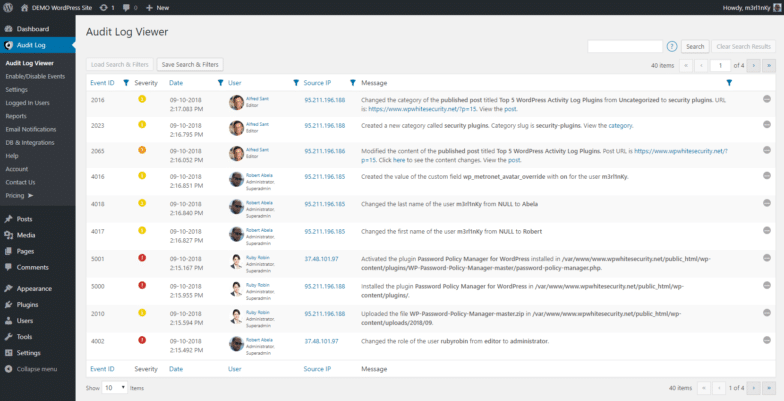Sort by Event ID column header
Screen dimensions: 784x401
pos(102,83)
